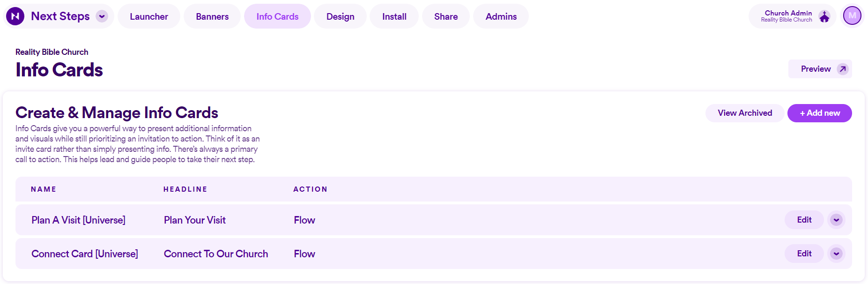The image size is (868, 284).
Task: Click the Next Steps logo icon
Action: pyautogui.click(x=15, y=15)
